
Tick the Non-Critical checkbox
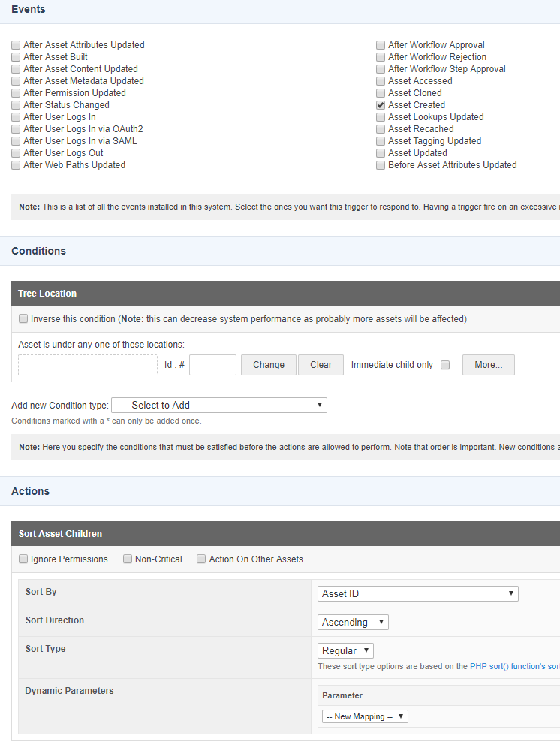[x=128, y=559]
